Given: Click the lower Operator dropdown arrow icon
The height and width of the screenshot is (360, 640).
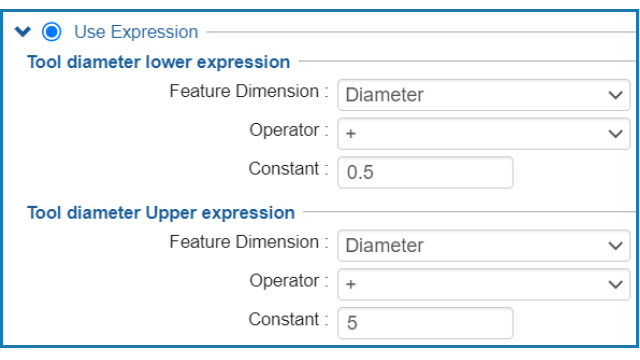Looking at the screenshot, I should point(615,133).
